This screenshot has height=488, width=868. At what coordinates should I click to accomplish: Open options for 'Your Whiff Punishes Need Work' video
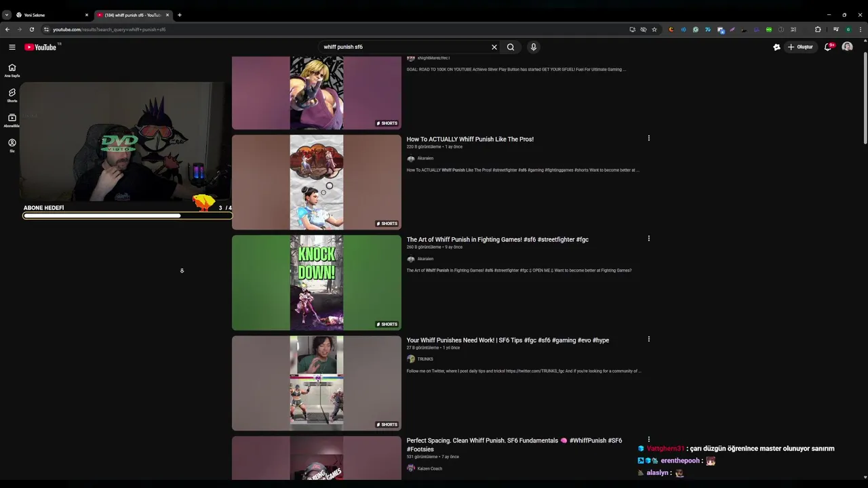coord(649,339)
